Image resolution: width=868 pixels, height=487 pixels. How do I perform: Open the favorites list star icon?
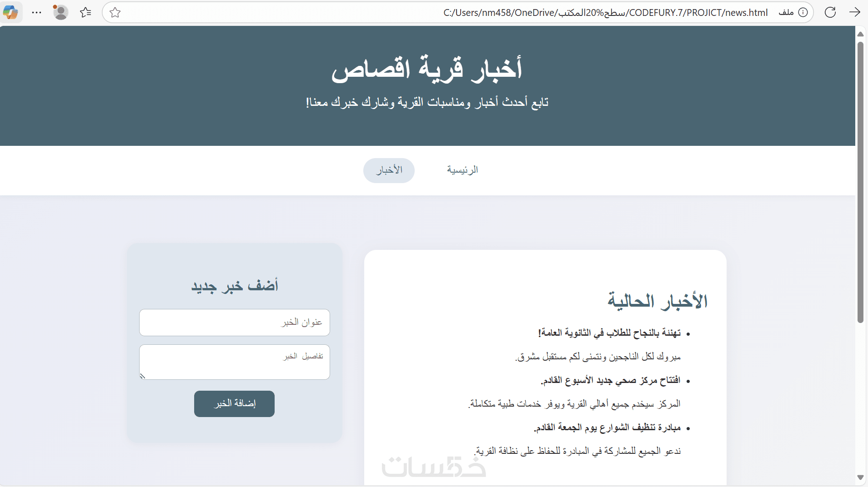click(85, 12)
